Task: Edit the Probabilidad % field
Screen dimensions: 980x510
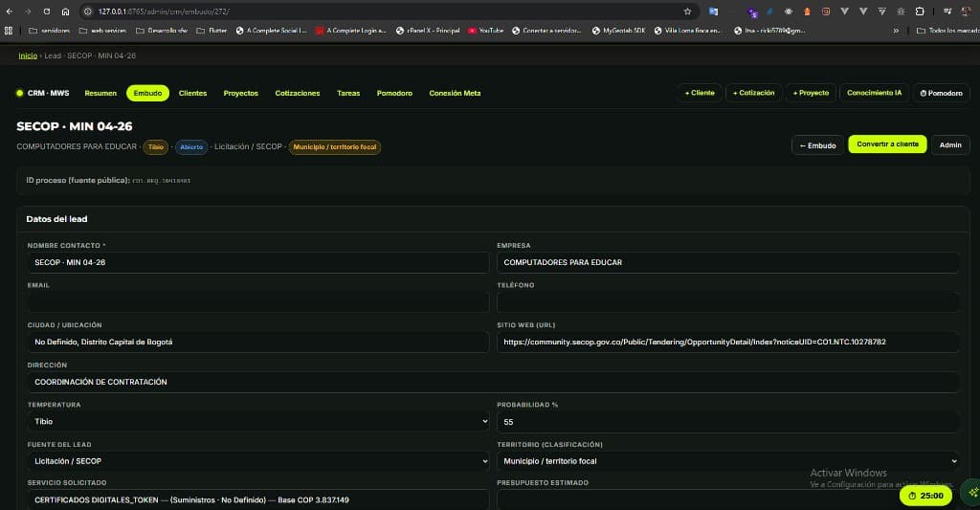Action: tap(727, 422)
